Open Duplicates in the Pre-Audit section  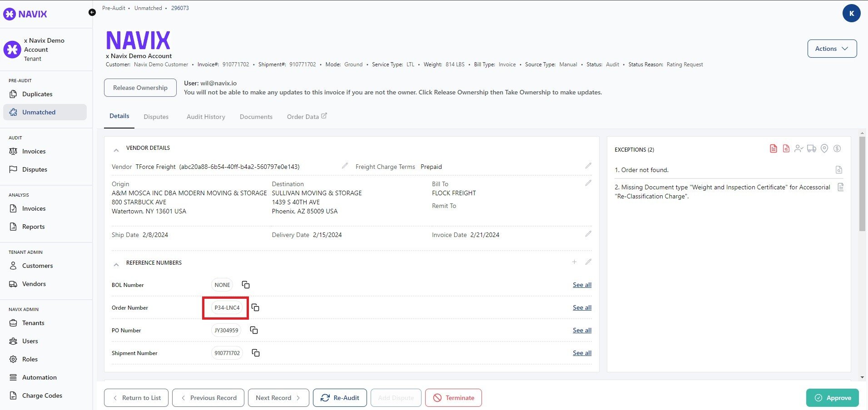click(45, 94)
